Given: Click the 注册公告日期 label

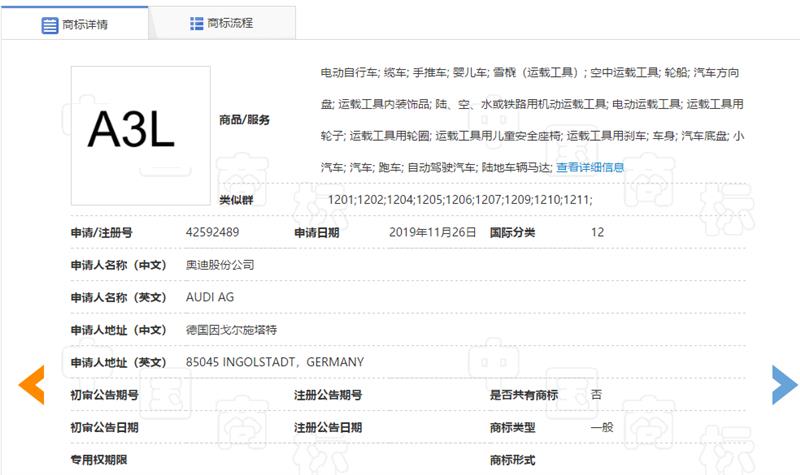Looking at the screenshot, I should (328, 428).
